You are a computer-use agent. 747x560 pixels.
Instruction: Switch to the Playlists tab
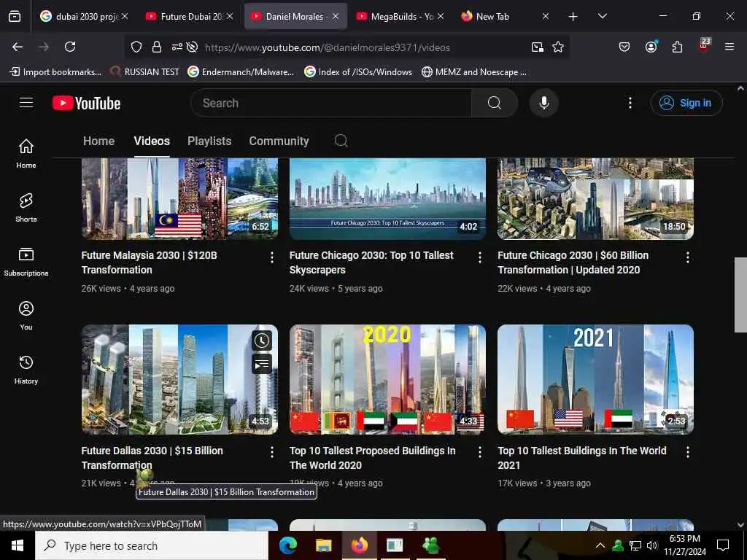[209, 141]
